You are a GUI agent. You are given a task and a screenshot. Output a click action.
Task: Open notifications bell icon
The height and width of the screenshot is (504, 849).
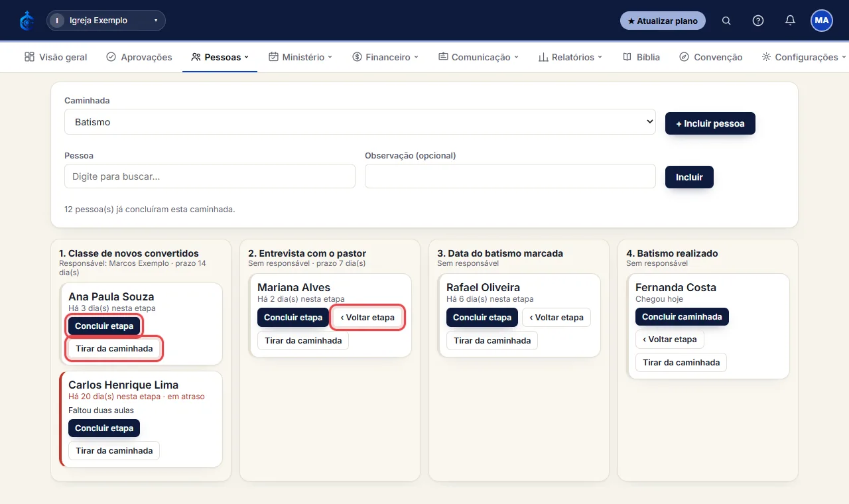point(790,21)
